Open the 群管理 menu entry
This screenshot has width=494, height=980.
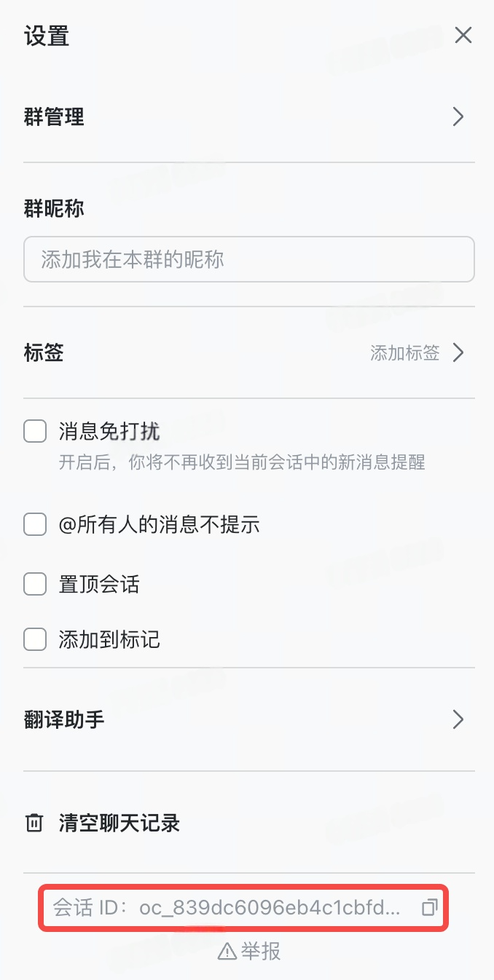tap(55, 116)
